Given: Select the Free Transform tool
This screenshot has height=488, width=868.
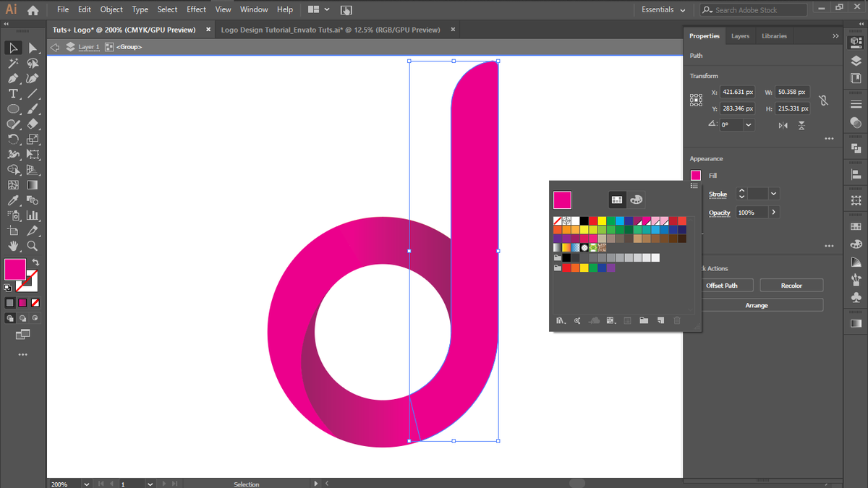Looking at the screenshot, I should tap(33, 155).
